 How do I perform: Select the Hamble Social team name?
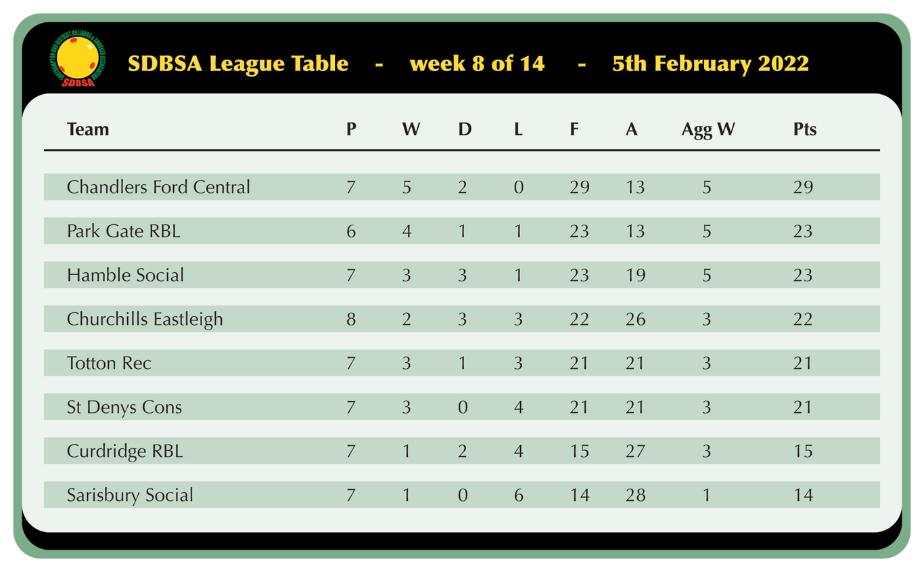(125, 275)
